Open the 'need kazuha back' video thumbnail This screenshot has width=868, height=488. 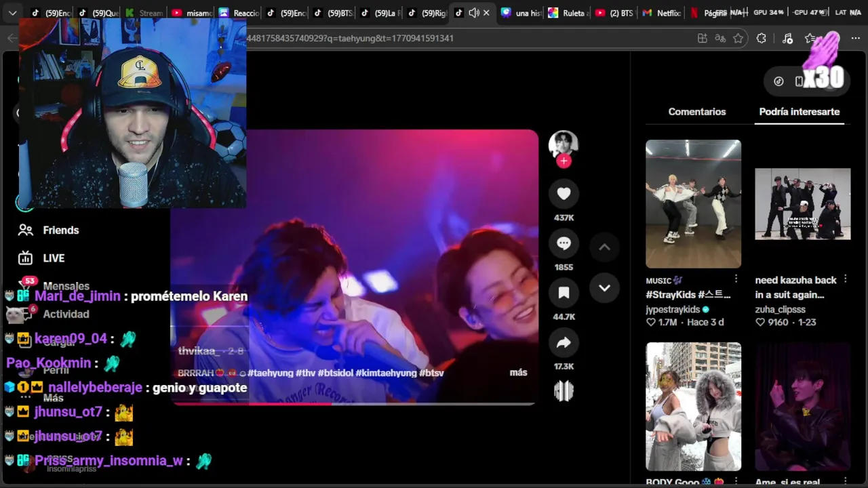tap(802, 204)
